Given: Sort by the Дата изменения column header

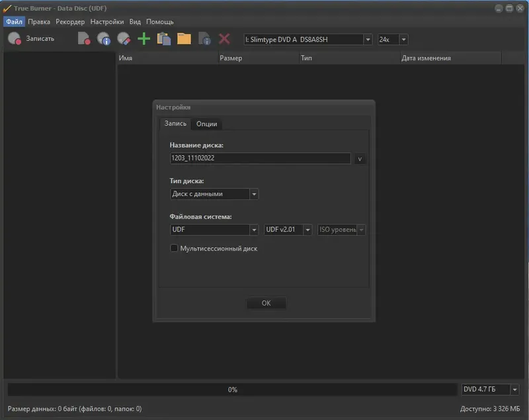Looking at the screenshot, I should pos(451,58).
